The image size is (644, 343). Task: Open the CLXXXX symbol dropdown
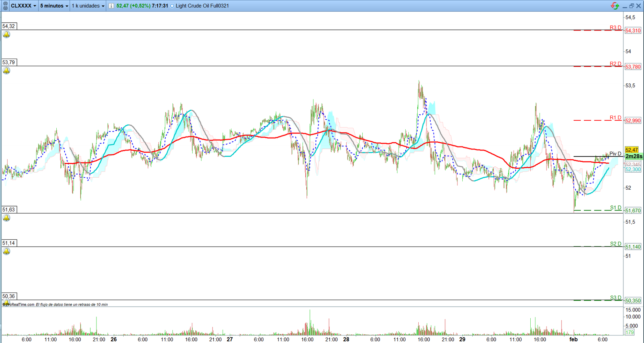(x=23, y=6)
